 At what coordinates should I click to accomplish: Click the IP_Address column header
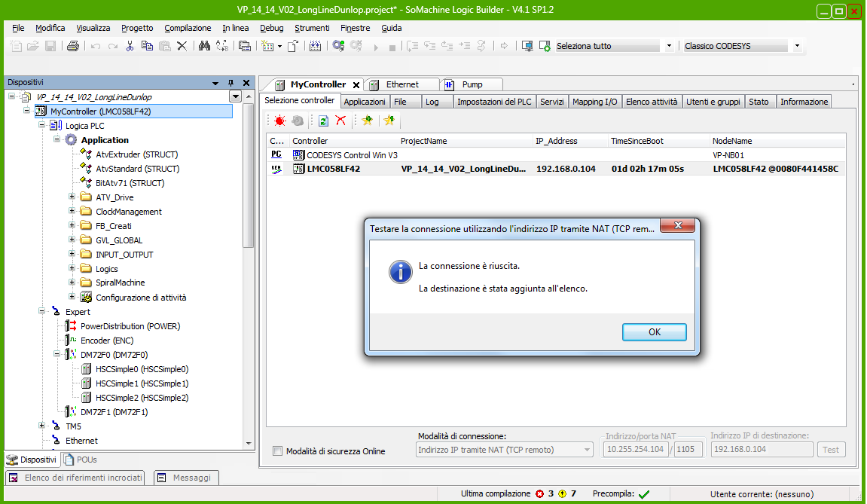pos(556,141)
